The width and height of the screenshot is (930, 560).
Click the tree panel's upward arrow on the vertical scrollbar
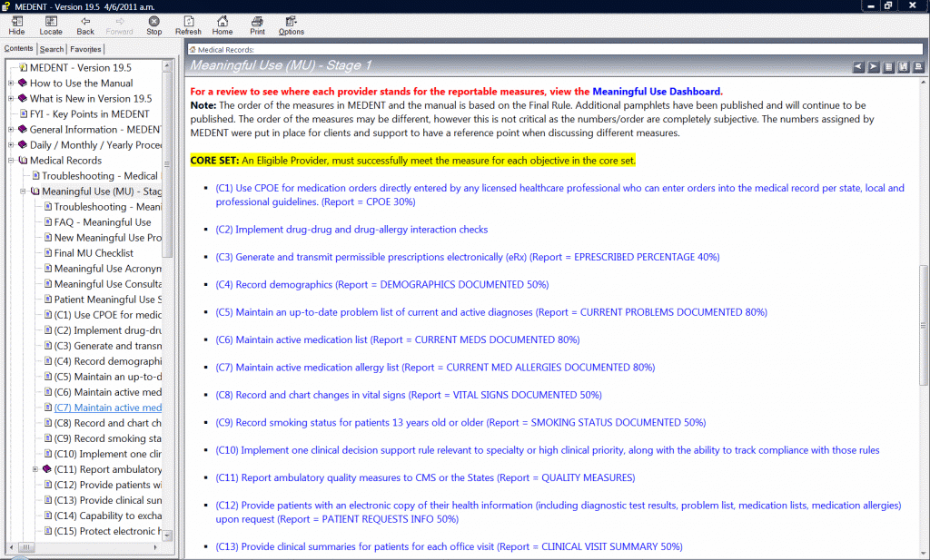click(167, 64)
